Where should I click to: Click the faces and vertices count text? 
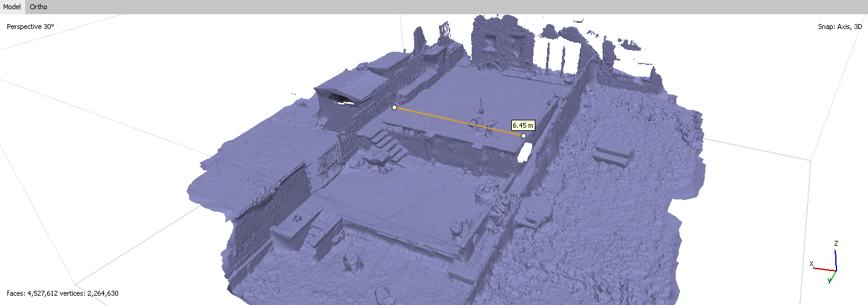click(62, 293)
